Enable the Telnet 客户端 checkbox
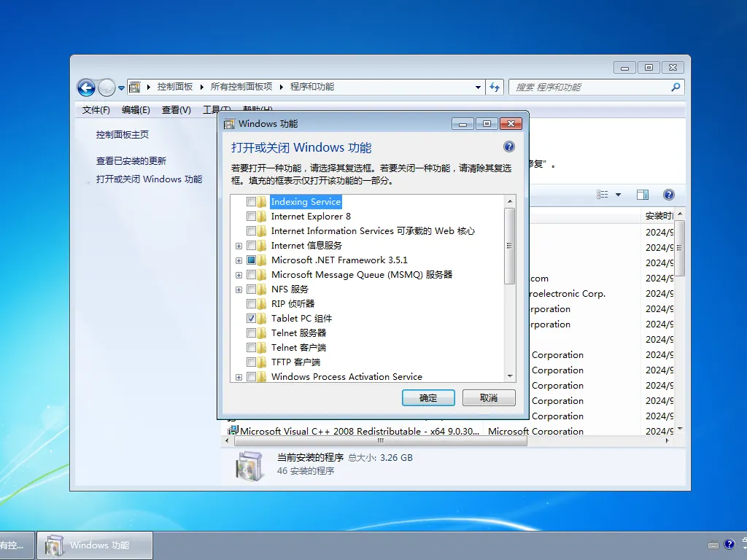The image size is (747, 560). click(x=252, y=347)
